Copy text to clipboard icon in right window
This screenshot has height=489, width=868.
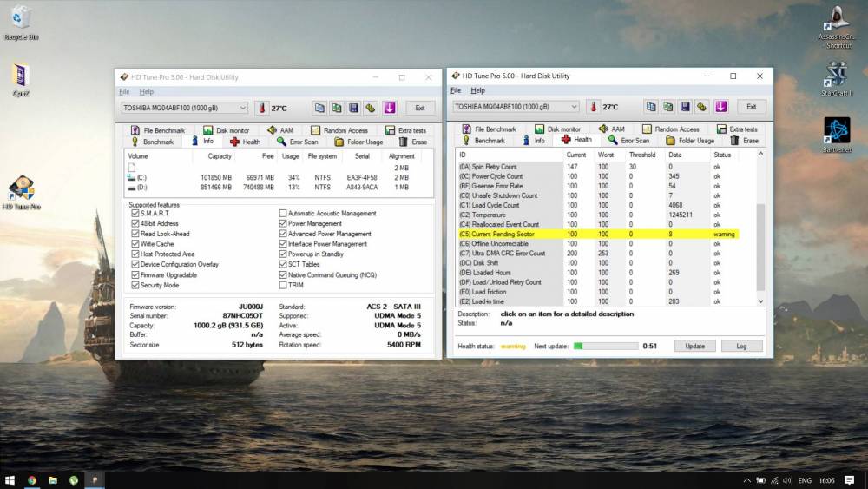pyautogui.click(x=651, y=106)
